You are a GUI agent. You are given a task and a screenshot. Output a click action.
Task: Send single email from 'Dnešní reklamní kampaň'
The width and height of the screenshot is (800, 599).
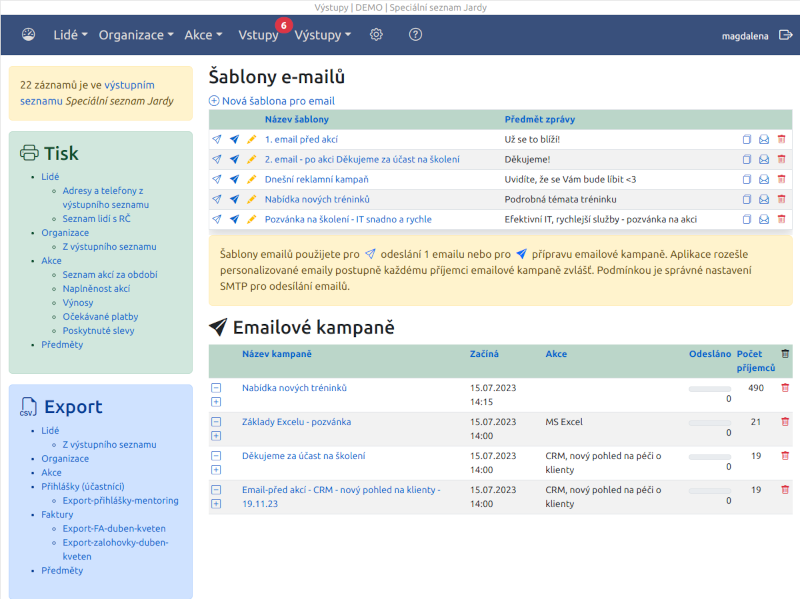click(x=217, y=179)
